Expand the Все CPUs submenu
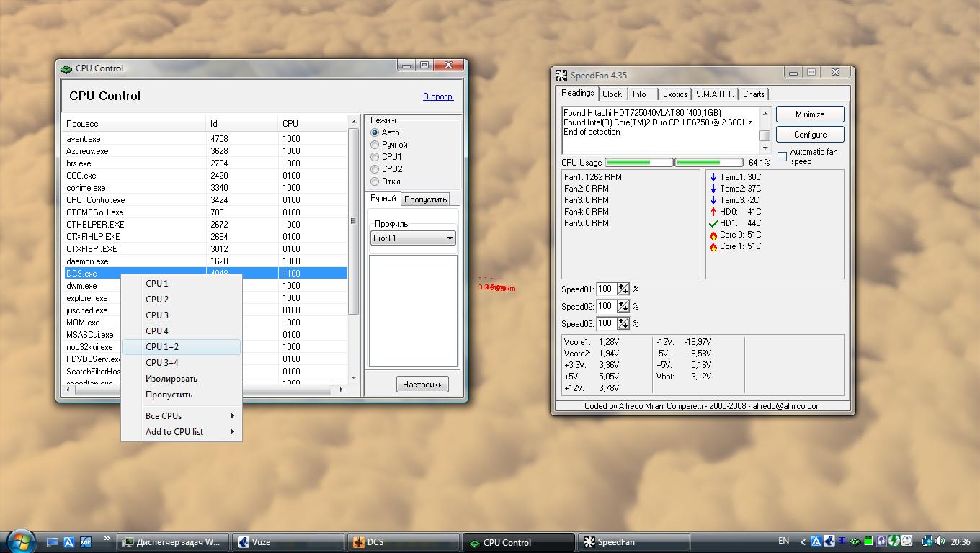This screenshot has height=553, width=980. pos(182,416)
